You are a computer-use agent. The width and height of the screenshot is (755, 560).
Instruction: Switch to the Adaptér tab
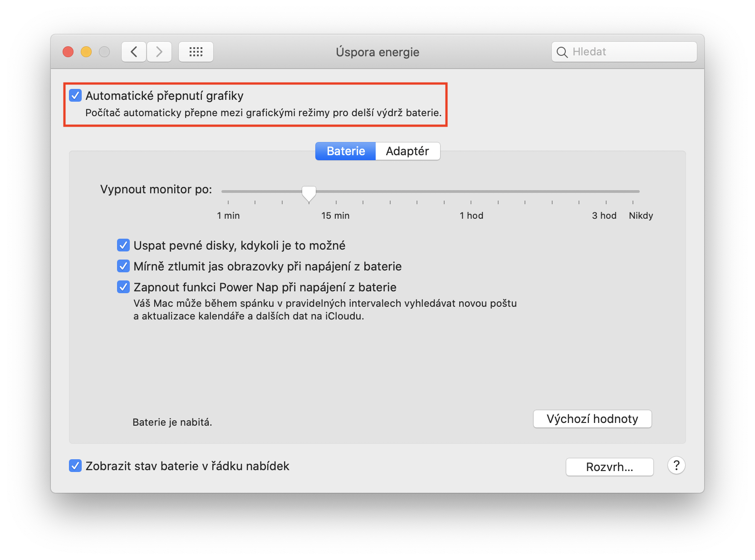[407, 151]
